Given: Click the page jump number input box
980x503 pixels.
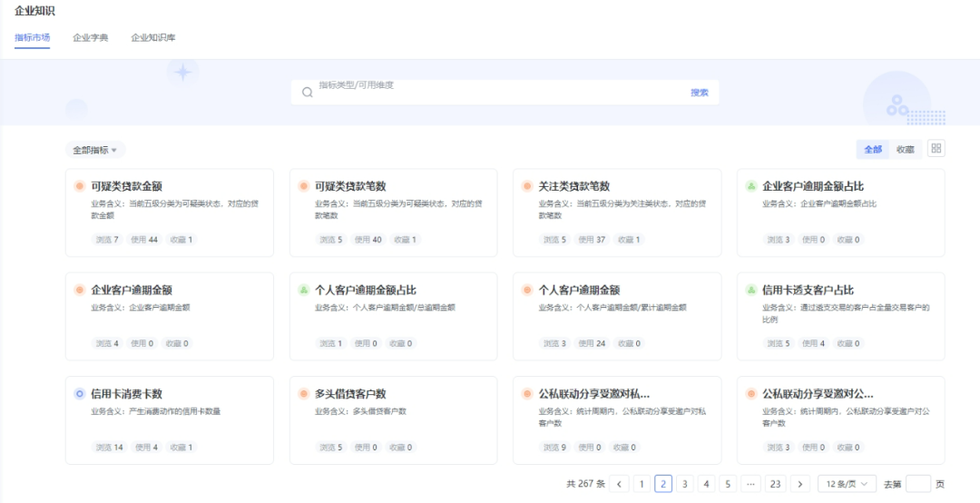Looking at the screenshot, I should (x=917, y=484).
